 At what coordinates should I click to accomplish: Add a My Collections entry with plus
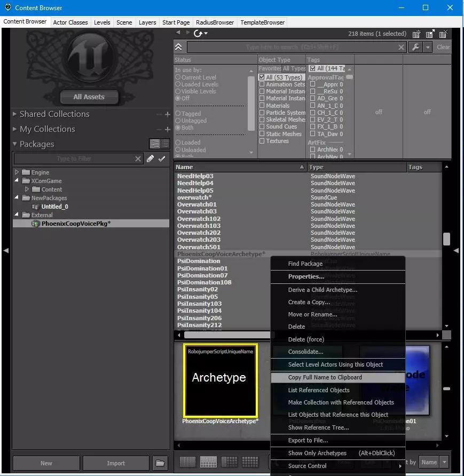point(167,130)
